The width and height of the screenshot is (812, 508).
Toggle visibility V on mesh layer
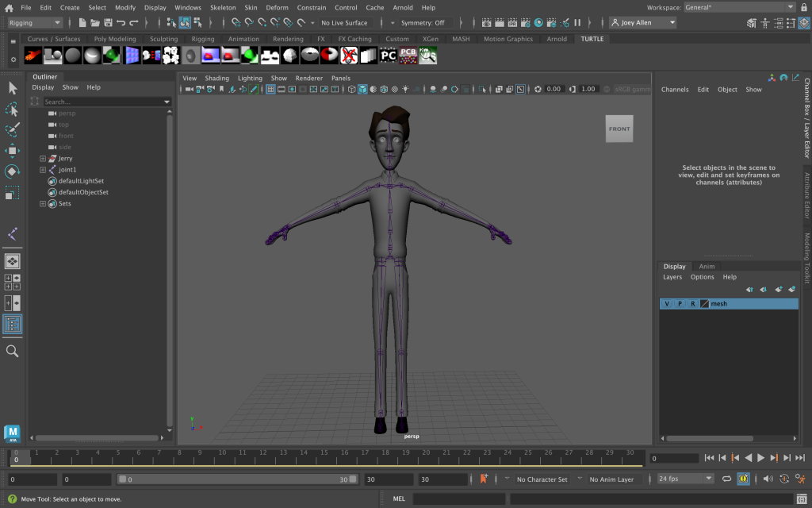click(667, 304)
